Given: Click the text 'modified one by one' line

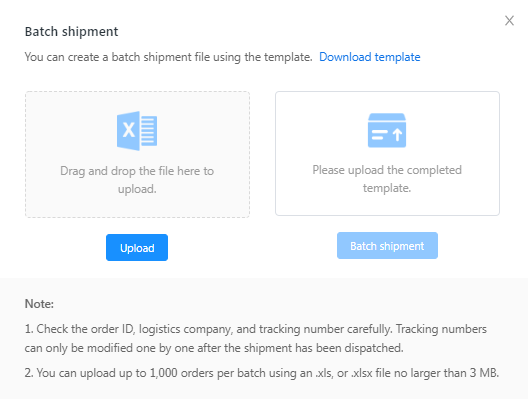Looking at the screenshot, I should (214, 348).
